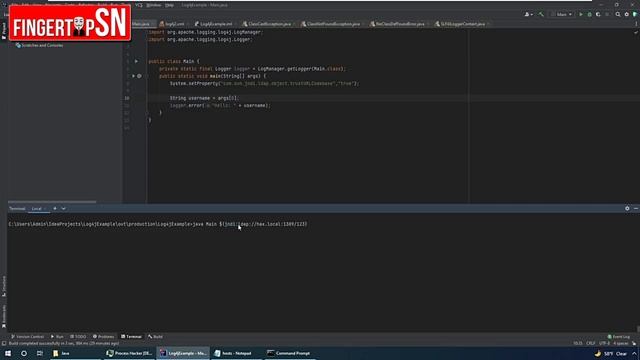The image size is (640, 360).
Task: Click the Run Main green play button
Action: tap(581, 14)
